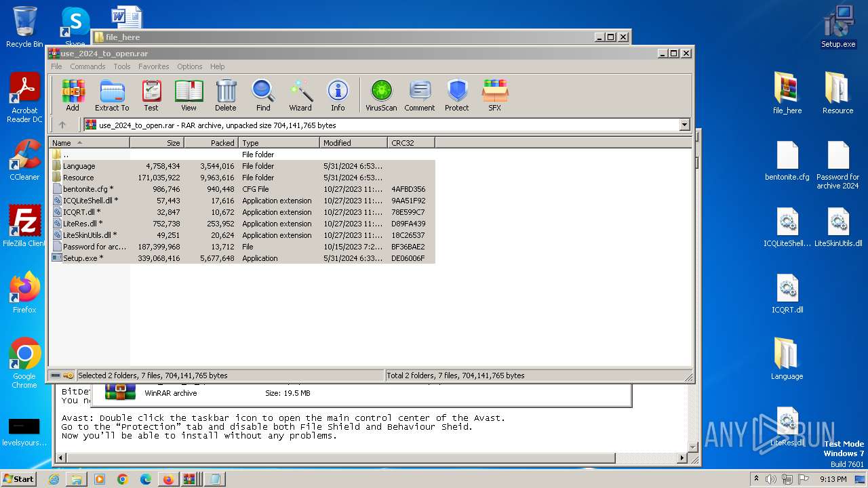This screenshot has height=488, width=868.
Task: Create SFX archive via SFX icon
Action: (x=495, y=95)
